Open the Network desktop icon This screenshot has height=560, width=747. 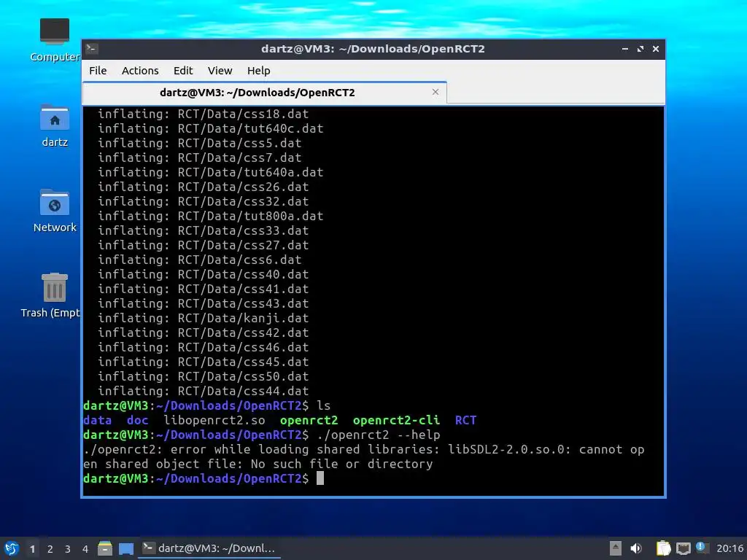coord(55,211)
